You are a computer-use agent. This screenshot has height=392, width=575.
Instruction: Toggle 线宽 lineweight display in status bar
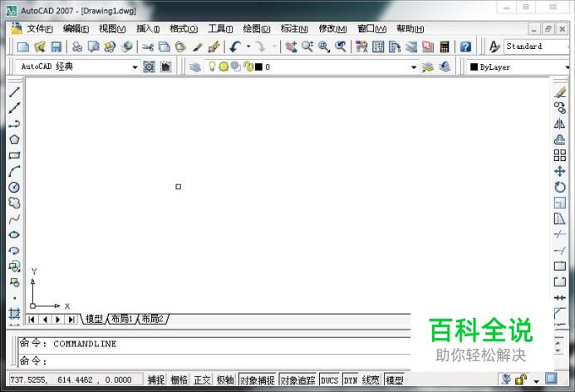coord(370,380)
